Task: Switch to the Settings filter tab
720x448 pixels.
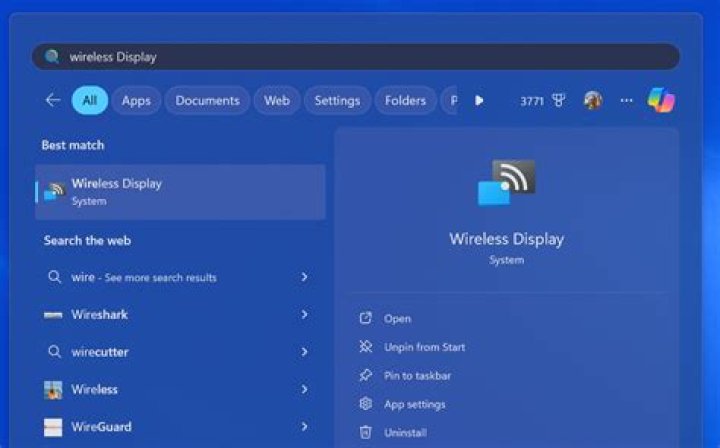Action: [337, 100]
